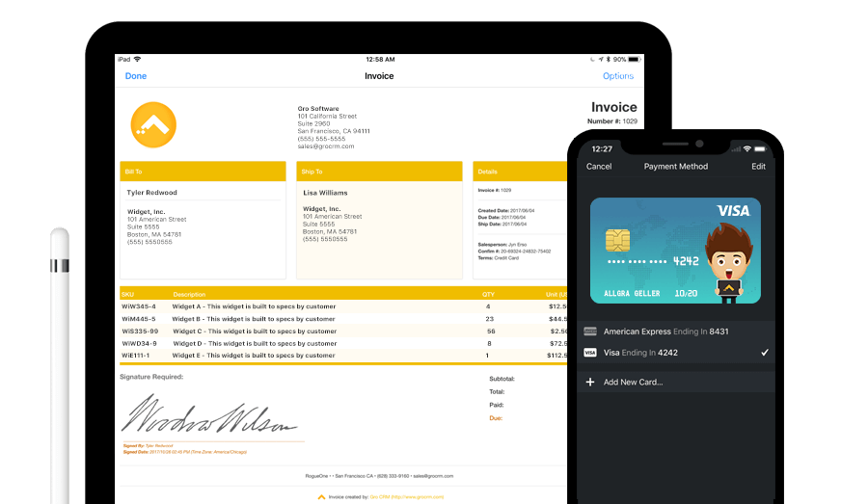
Task: Click the Widget C description cell
Action: [255, 332]
